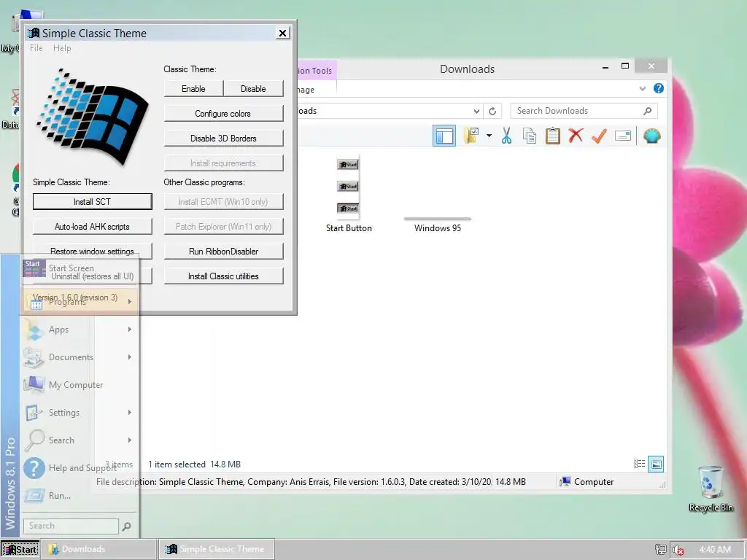Image resolution: width=747 pixels, height=560 pixels.
Task: Toggle the preview pane icon in Downloads toolbar
Action: click(x=444, y=136)
